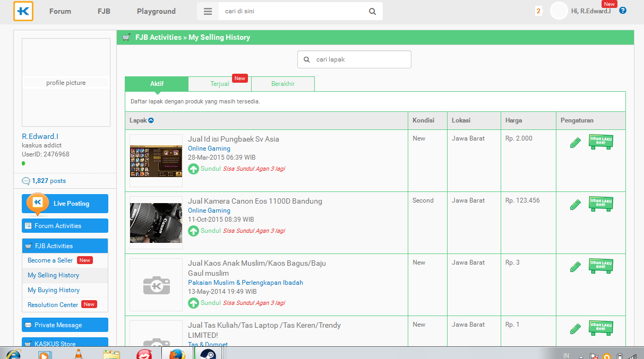Switch to the Berakhir tab

(283, 84)
